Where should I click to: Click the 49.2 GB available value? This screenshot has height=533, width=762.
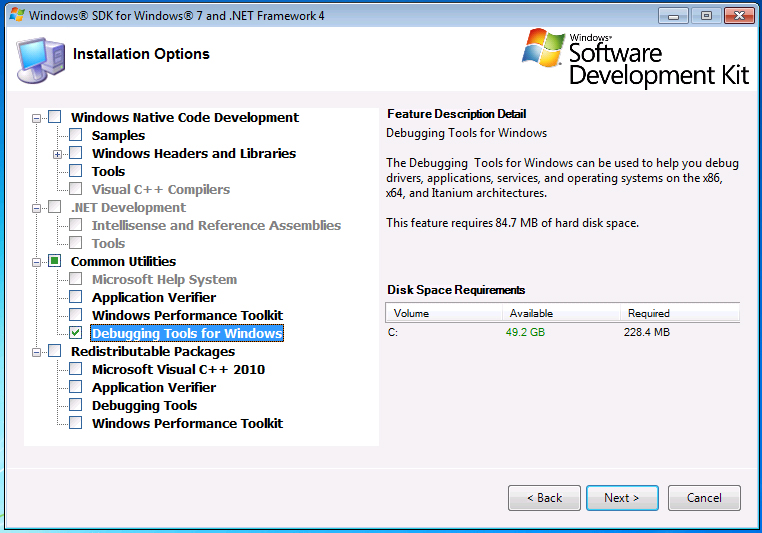[525, 332]
